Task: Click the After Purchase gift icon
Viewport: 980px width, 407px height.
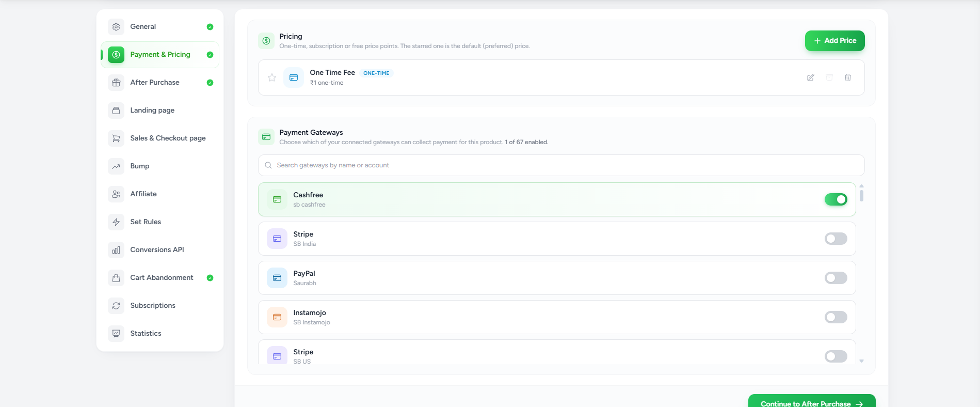Action: pos(116,83)
